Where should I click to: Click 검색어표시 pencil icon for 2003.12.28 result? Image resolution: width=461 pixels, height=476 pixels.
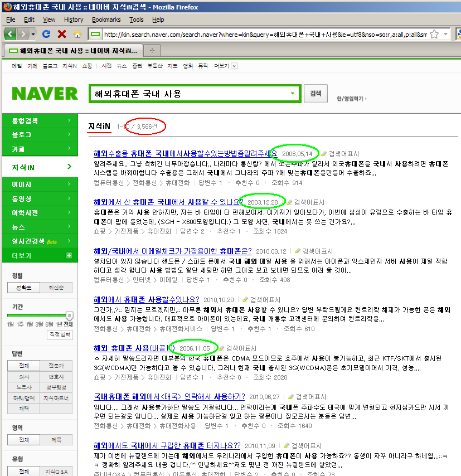[290, 202]
